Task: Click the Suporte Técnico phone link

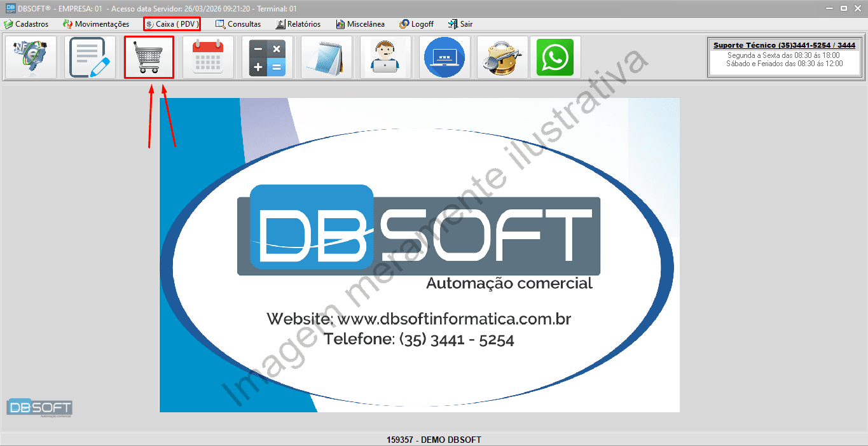Action: coord(784,45)
